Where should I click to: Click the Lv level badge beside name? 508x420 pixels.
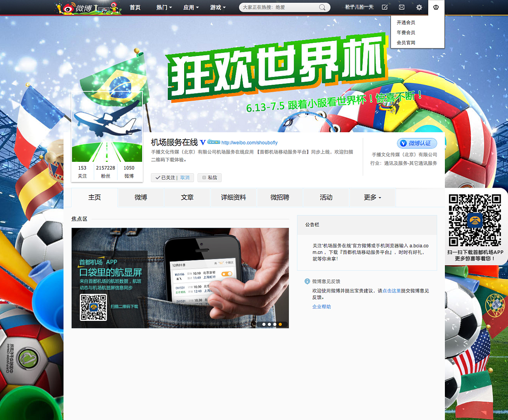click(214, 142)
